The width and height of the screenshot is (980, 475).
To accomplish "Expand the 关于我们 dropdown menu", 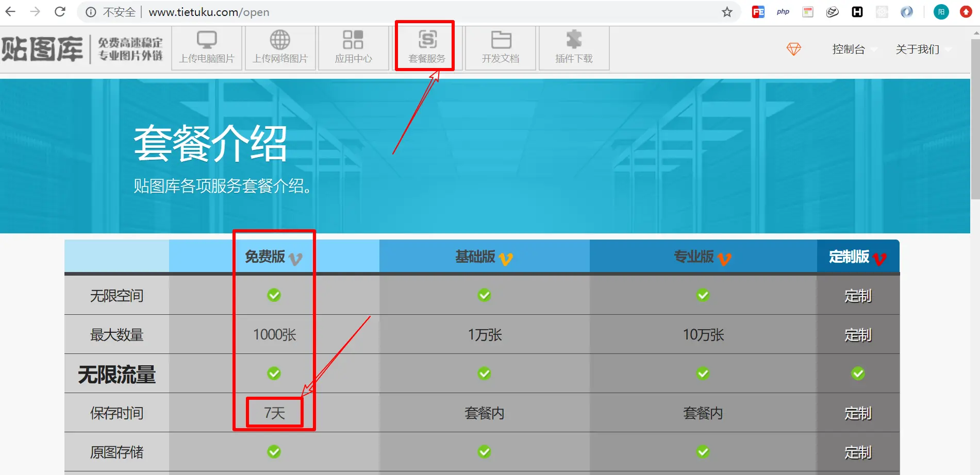I will pos(923,49).
